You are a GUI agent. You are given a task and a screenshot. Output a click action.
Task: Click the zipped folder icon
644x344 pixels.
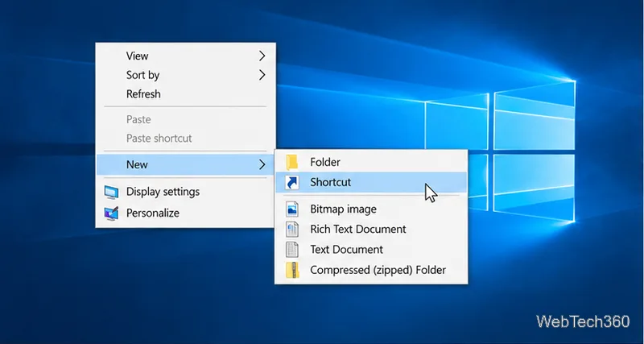click(292, 270)
